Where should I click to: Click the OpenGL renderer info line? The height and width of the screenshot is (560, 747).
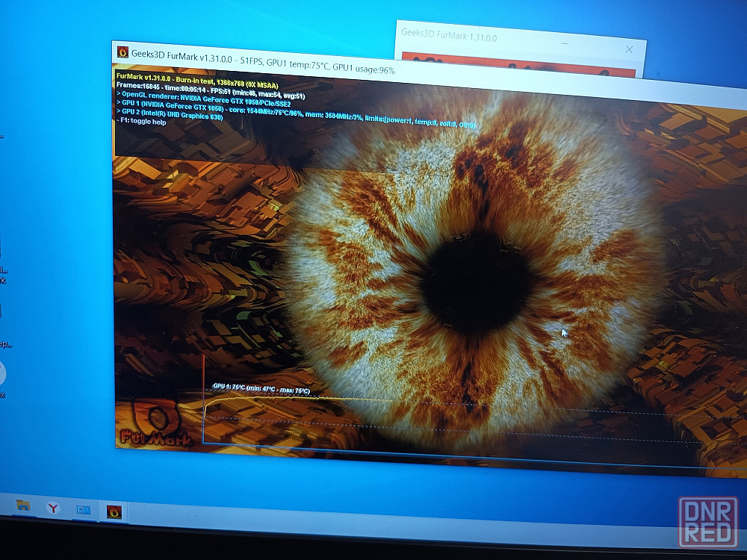pos(211,95)
